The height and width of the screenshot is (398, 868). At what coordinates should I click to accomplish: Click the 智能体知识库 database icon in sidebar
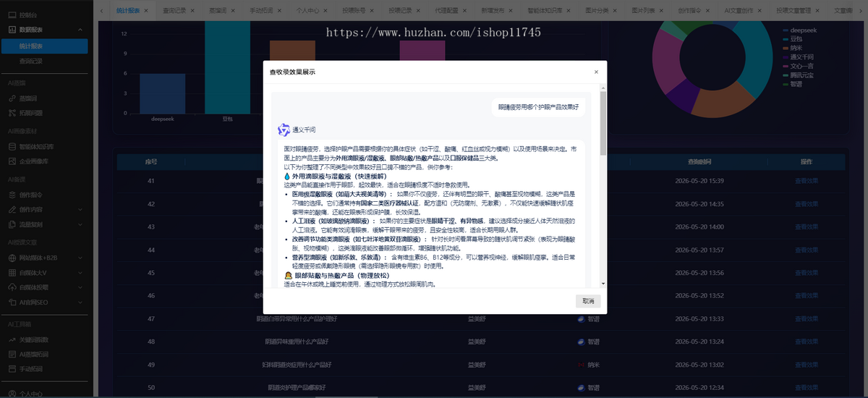pyautogui.click(x=12, y=146)
